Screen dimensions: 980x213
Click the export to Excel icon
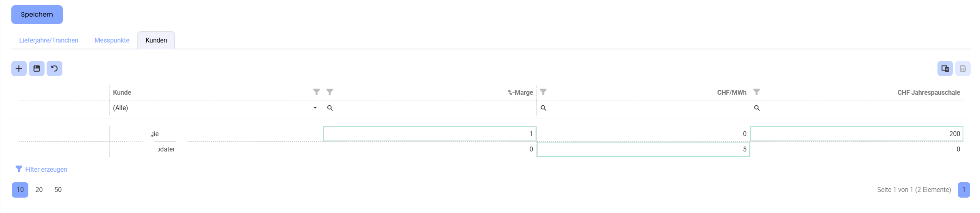[963, 68]
